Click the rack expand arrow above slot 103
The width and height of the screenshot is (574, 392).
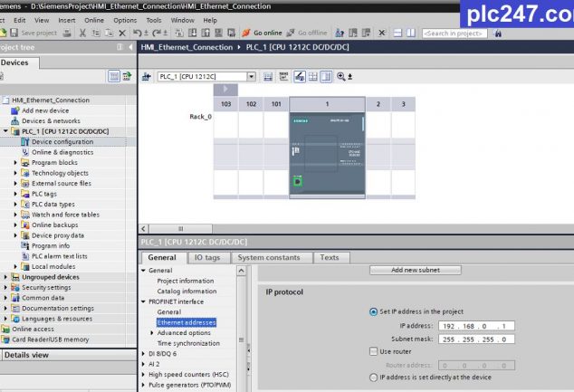pos(225,89)
